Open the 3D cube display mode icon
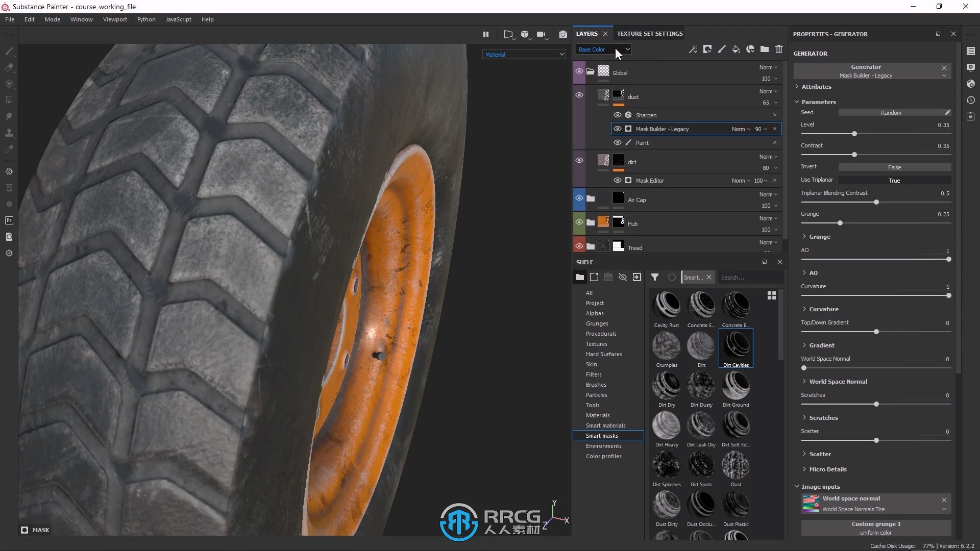The image size is (980, 551). (x=525, y=34)
